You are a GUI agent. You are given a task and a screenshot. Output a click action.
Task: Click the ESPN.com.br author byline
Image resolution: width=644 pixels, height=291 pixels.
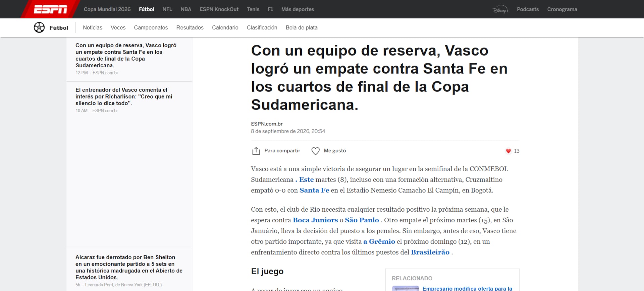[x=267, y=124]
